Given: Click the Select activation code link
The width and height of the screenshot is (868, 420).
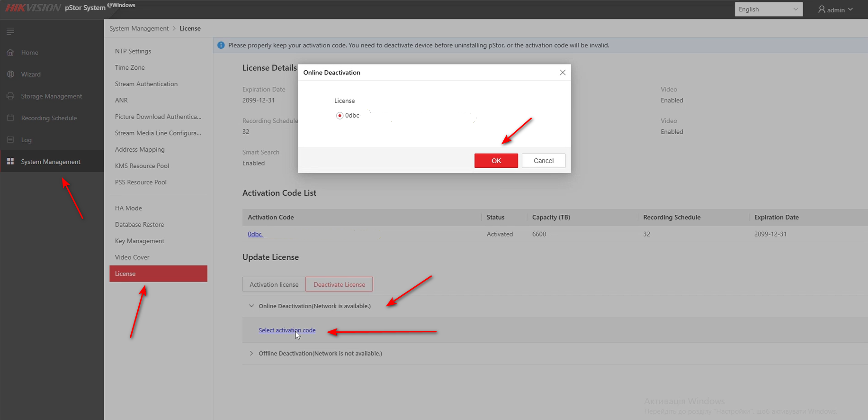Looking at the screenshot, I should point(286,330).
